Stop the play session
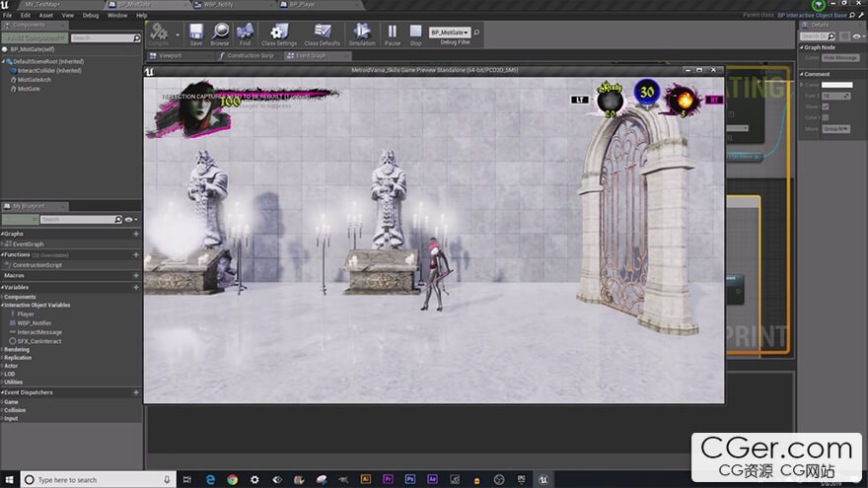This screenshot has height=488, width=868. [415, 34]
